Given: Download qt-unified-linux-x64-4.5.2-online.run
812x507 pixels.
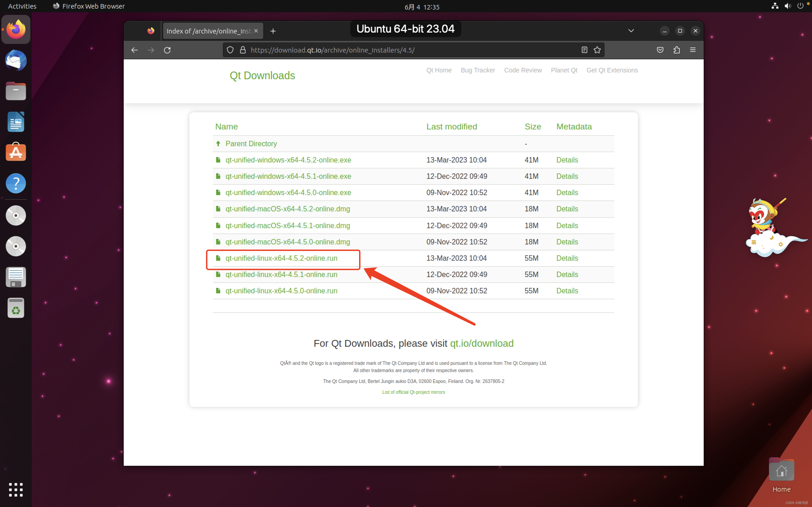Looking at the screenshot, I should [x=282, y=258].
